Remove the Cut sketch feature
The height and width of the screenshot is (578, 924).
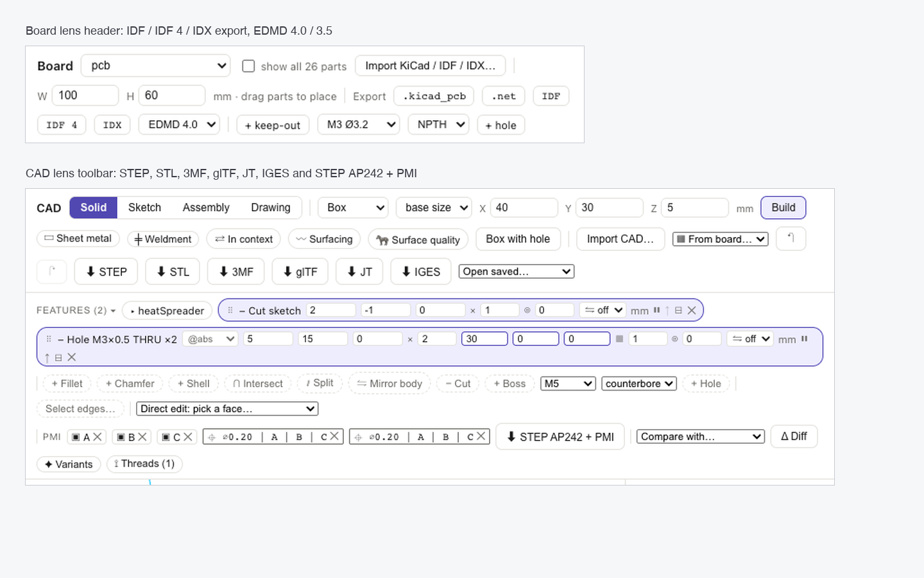pyautogui.click(x=692, y=310)
